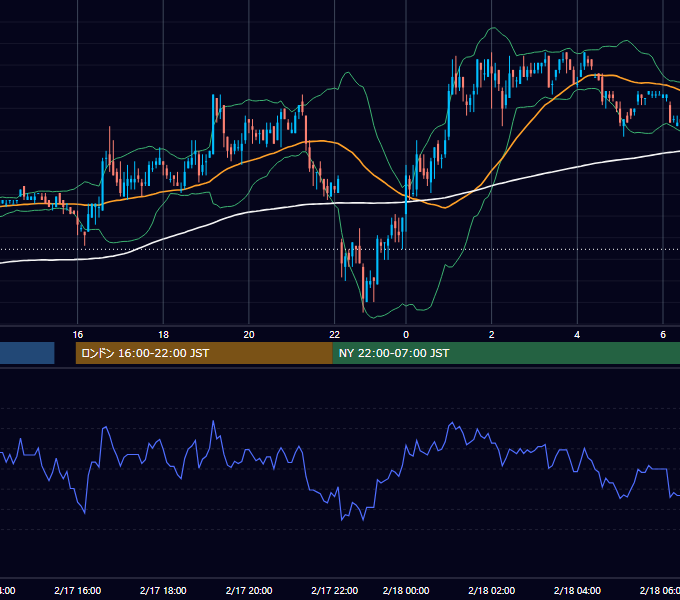The image size is (680, 600).
Task: Click the 18 hour label on price chart axis
Action: [163, 335]
